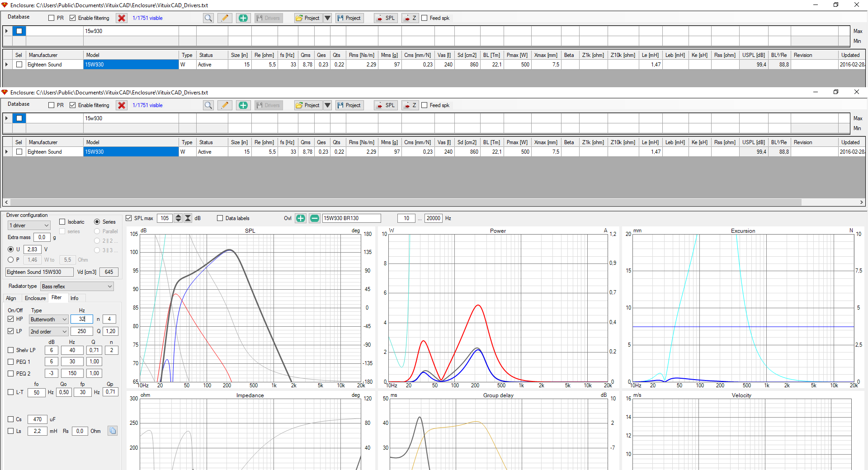Expand filter row arrow in lower window

click(6, 118)
